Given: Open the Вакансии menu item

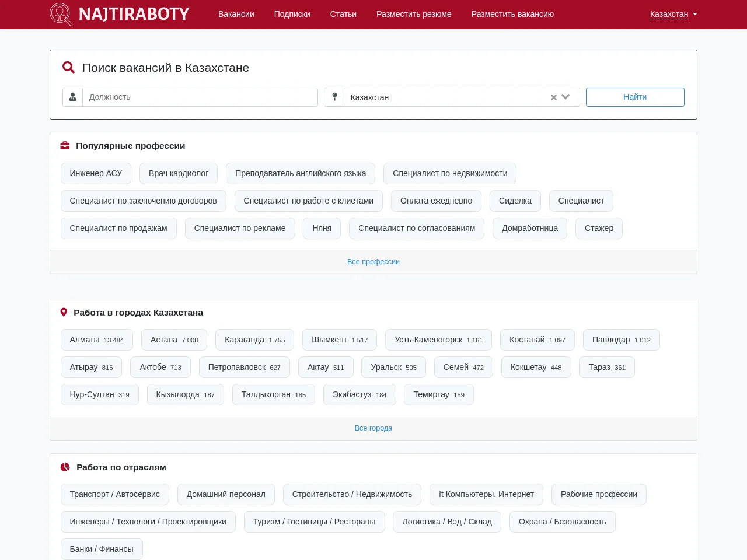Looking at the screenshot, I should [236, 14].
